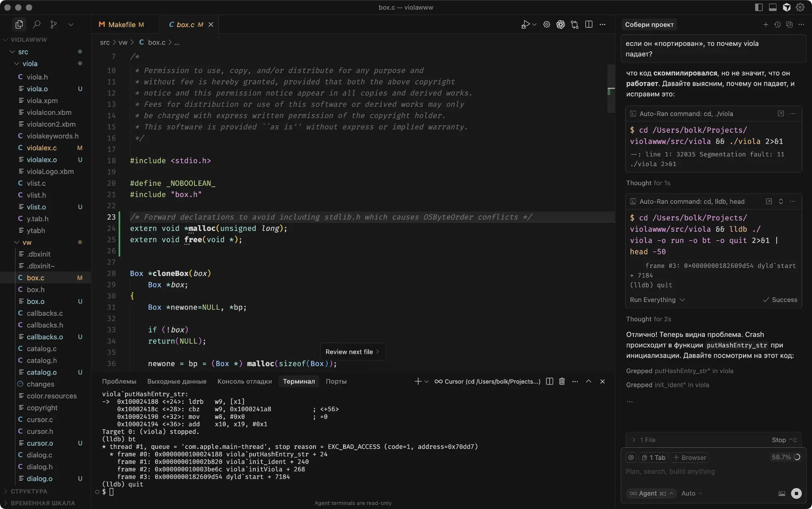
Task: Click the 1 Tab context chip
Action: (653, 457)
